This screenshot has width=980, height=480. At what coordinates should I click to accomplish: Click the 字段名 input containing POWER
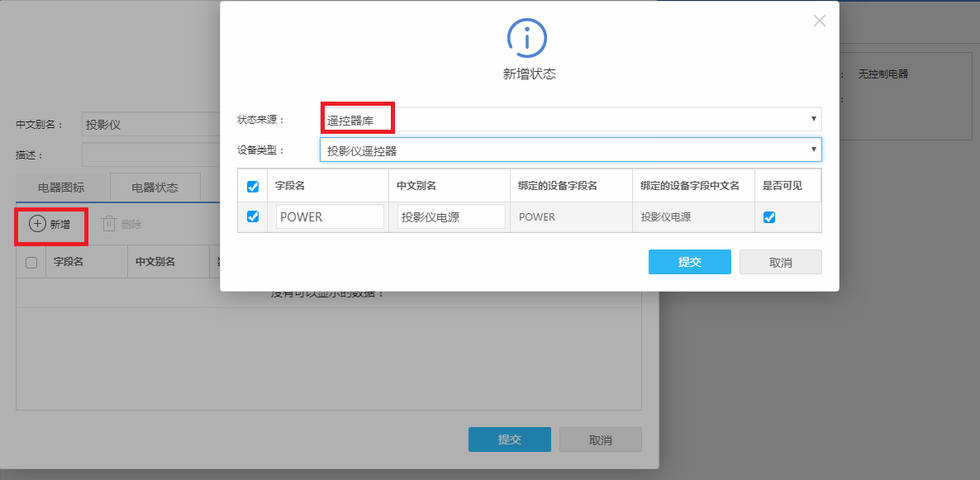pyautogui.click(x=330, y=217)
